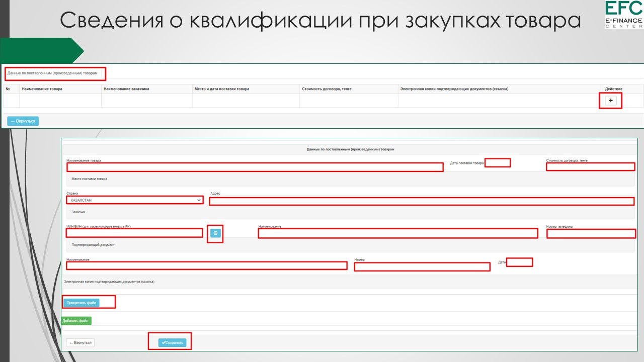Focus the customer Наименование input field
This screenshot has height=362, width=644.
[398, 233]
